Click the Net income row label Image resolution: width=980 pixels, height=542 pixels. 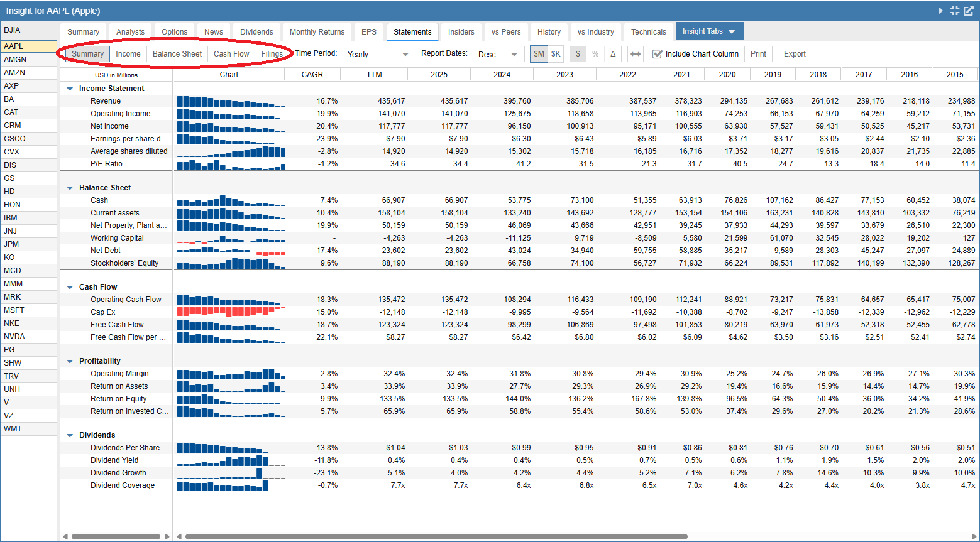pos(109,126)
